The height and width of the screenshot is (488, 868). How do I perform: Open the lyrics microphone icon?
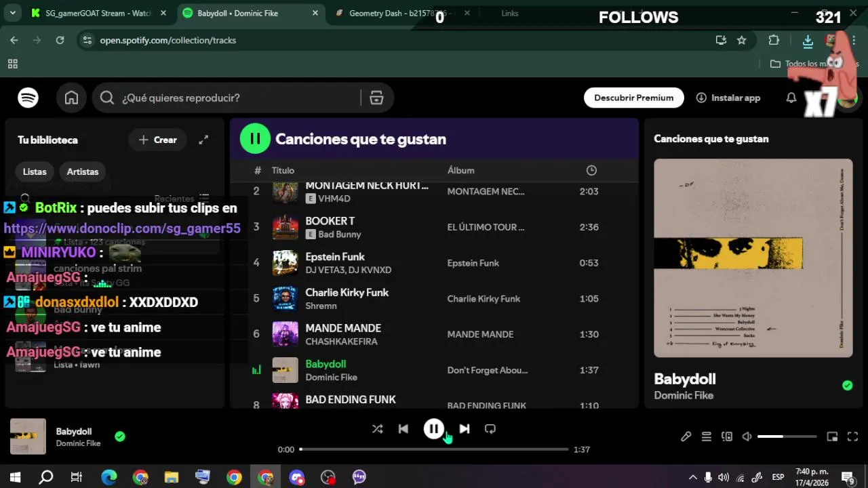[686, 436]
